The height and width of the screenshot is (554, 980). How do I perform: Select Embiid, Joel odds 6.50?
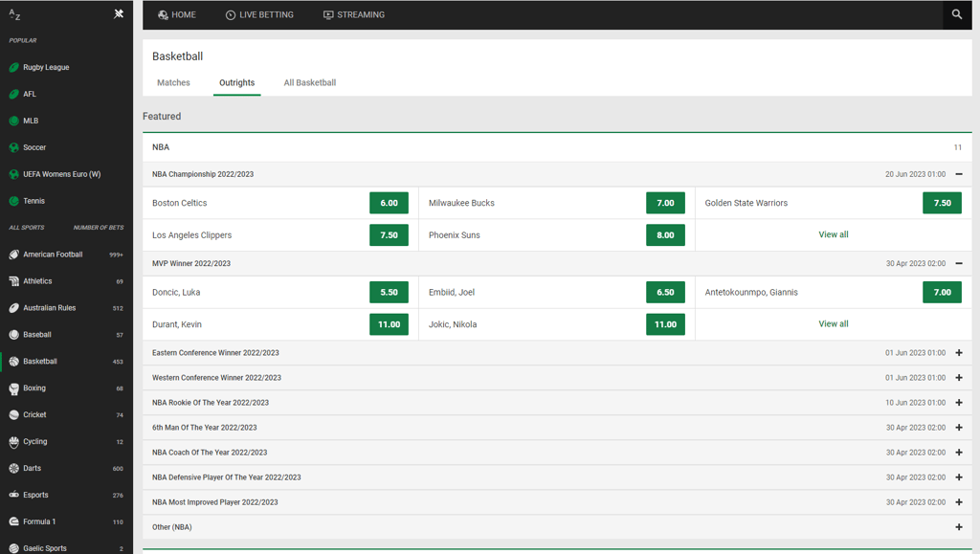tap(665, 292)
